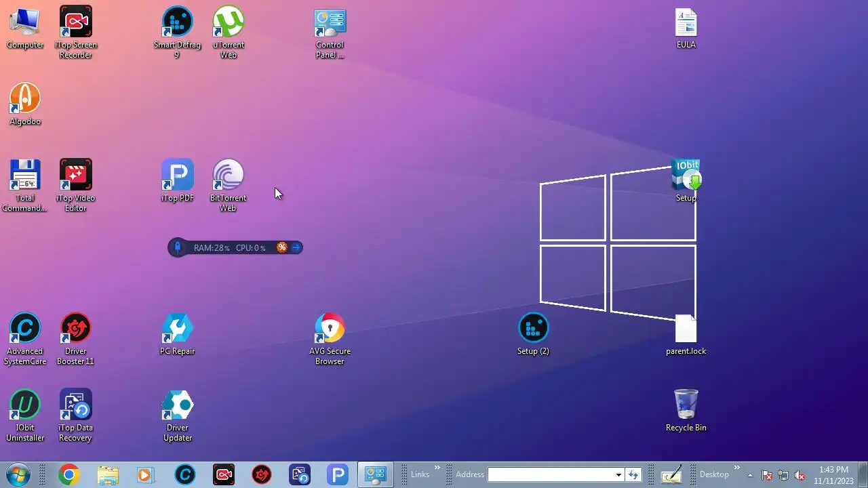Click the blue arrow on performance widget
The width and height of the screenshot is (868, 488).
296,247
